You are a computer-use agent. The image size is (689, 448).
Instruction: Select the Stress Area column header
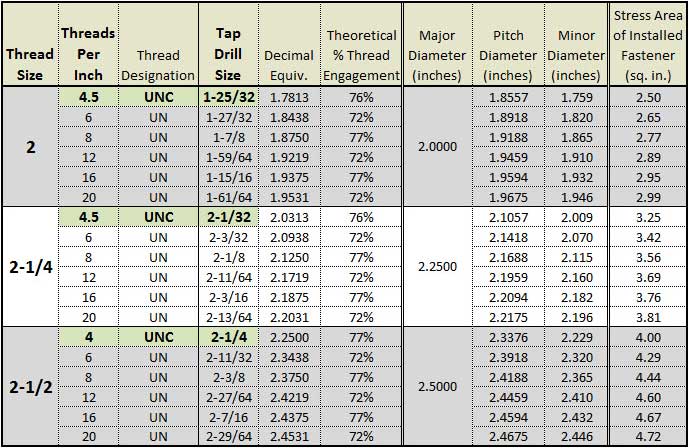[648, 44]
